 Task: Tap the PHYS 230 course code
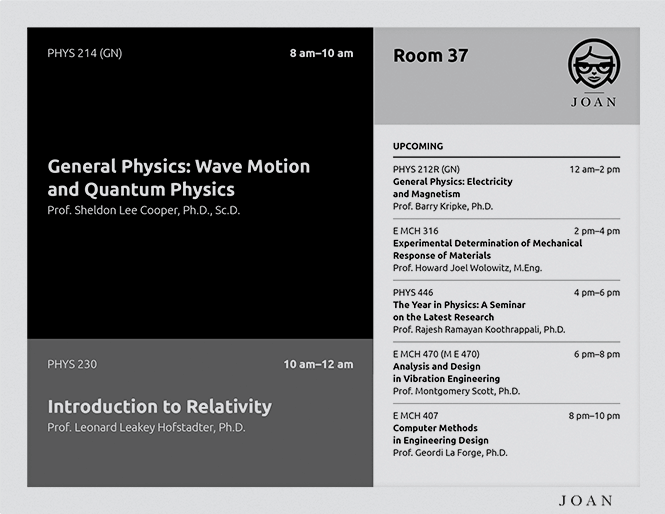72,364
